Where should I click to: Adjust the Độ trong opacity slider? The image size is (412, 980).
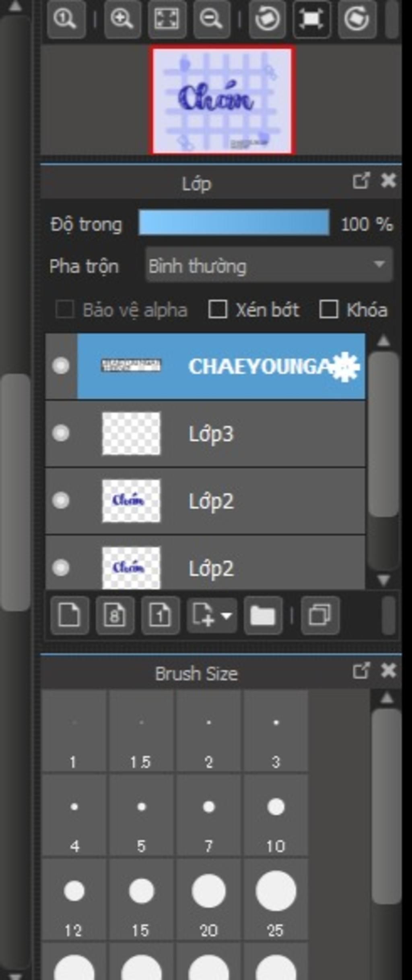[234, 222]
